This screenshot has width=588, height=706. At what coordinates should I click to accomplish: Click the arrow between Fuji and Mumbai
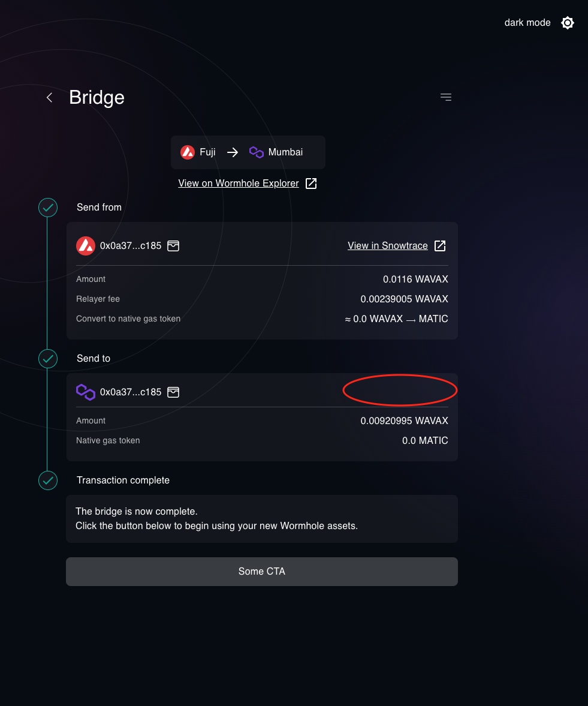(x=233, y=152)
